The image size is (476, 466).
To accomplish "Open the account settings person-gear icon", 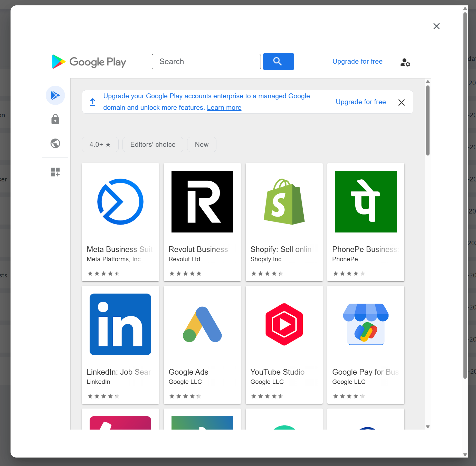I will pyautogui.click(x=405, y=62).
